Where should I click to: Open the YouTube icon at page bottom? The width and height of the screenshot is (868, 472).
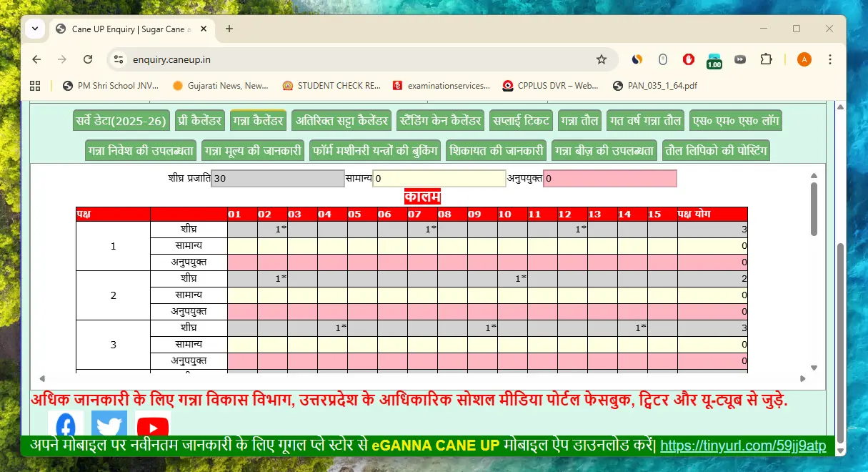click(x=152, y=426)
